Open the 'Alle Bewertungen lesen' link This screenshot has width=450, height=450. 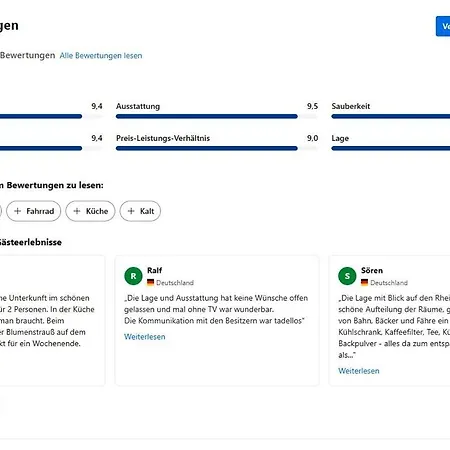click(101, 56)
